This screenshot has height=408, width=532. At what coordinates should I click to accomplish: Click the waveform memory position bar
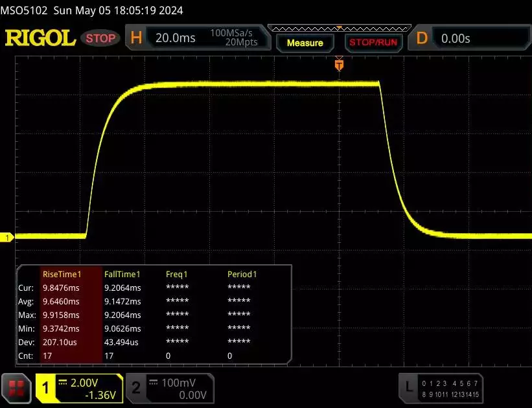[x=340, y=28]
